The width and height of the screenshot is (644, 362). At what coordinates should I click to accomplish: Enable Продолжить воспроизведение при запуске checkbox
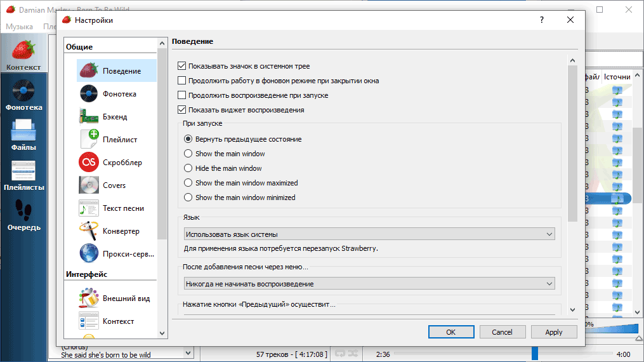click(181, 95)
